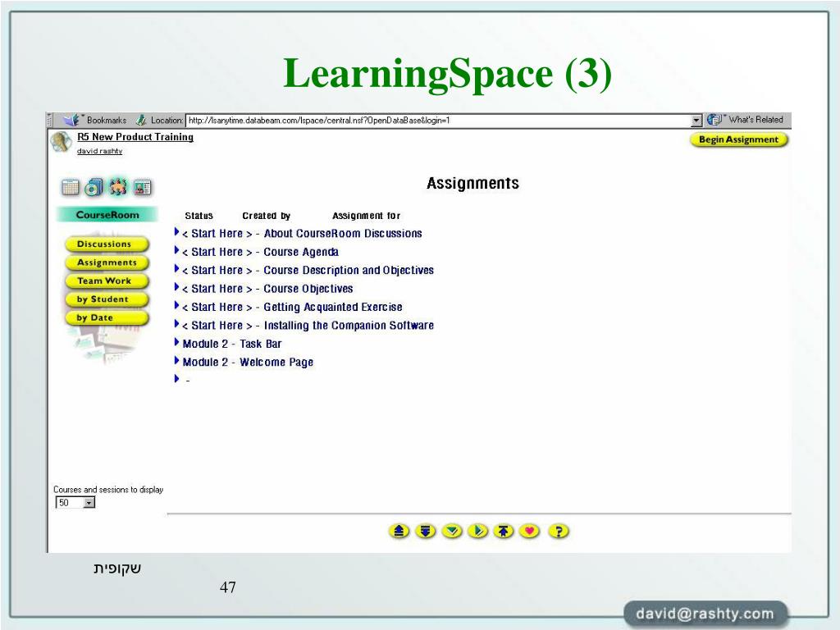Viewport: 840px width, 630px height.
Task: Expand Installing the Companion Software triangle
Action: click(x=177, y=323)
